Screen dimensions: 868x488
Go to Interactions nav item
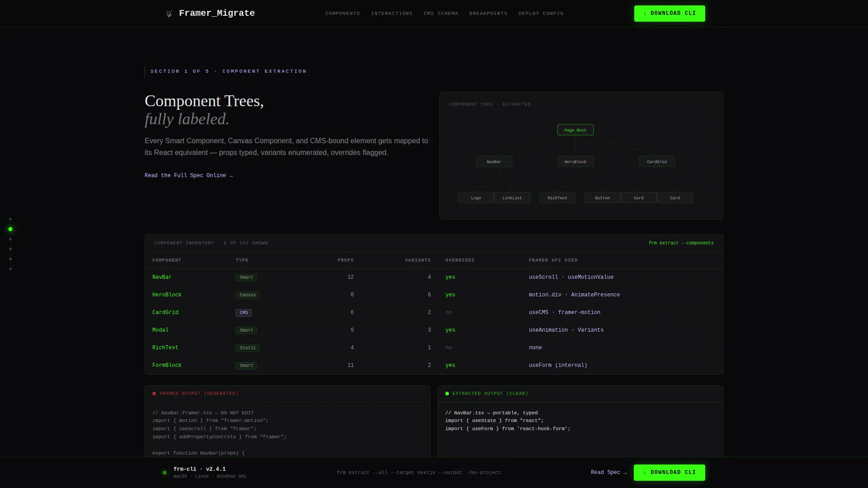click(392, 14)
